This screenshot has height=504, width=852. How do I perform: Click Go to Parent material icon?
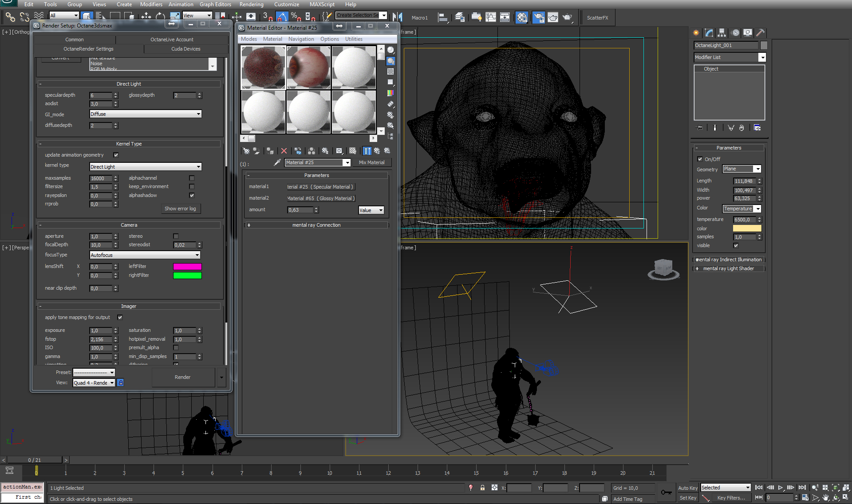377,151
